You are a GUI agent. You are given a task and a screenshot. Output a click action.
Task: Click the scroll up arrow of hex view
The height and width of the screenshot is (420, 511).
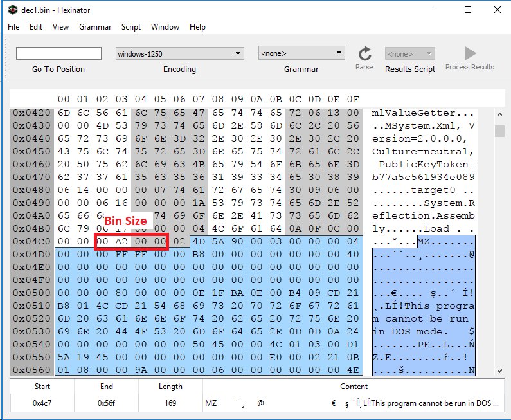coord(499,114)
